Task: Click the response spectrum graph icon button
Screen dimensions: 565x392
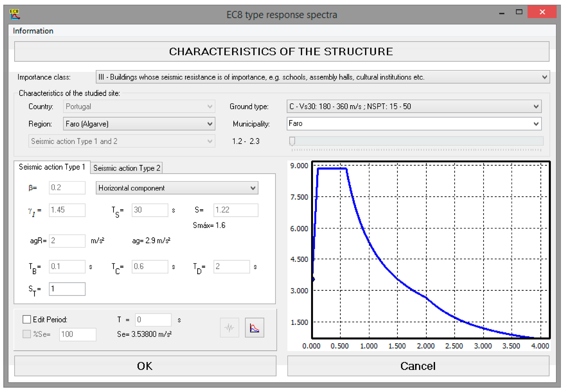Action: (x=254, y=328)
